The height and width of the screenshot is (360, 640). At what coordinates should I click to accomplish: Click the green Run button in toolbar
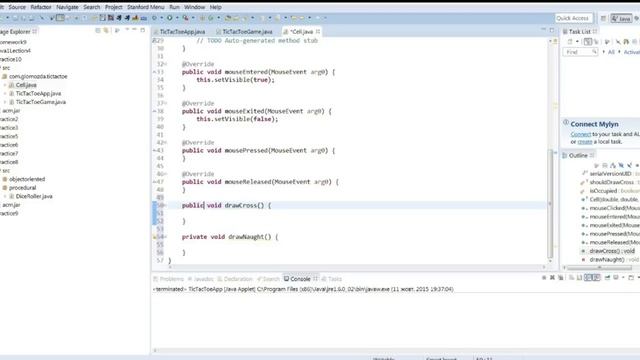point(169,18)
